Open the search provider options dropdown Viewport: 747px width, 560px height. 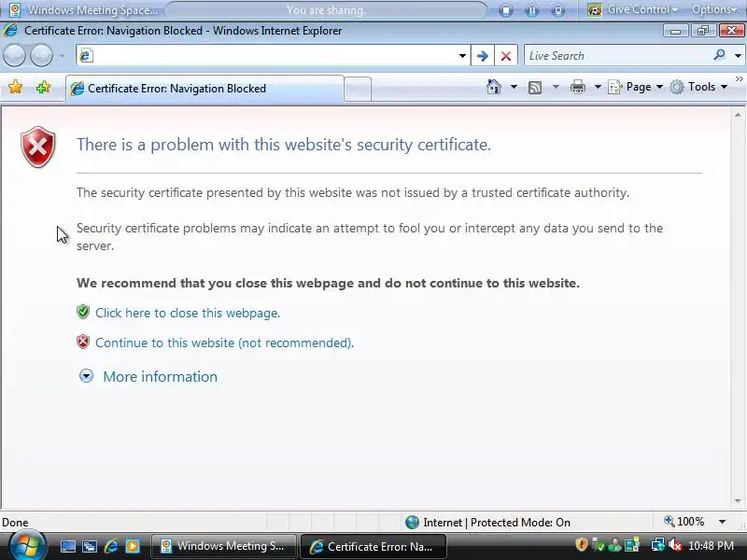738,56
